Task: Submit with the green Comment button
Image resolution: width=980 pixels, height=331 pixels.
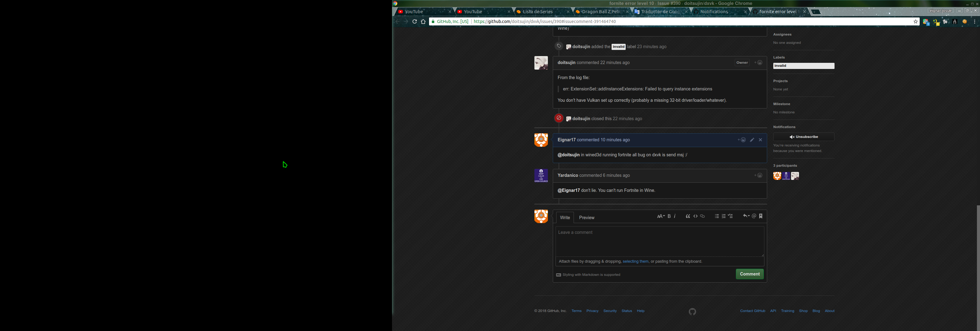Action: (x=749, y=274)
